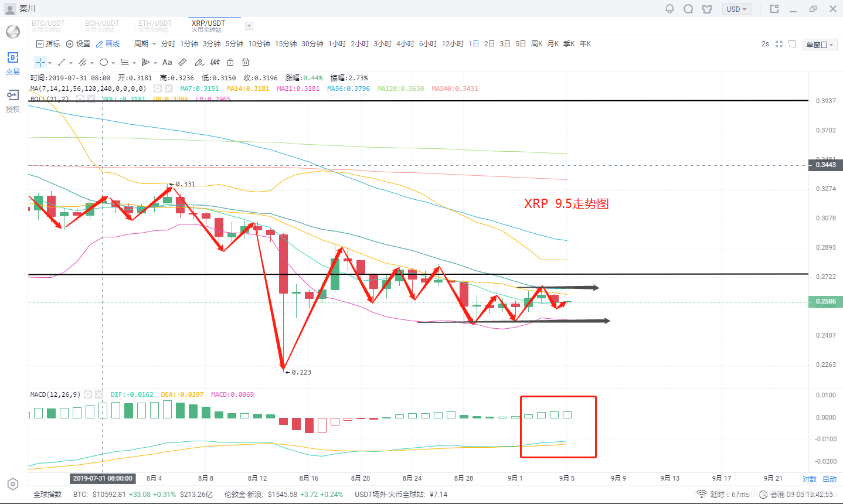Expand the channel tool dropdown arrow
This screenshot has width=843, height=504.
tap(92, 63)
